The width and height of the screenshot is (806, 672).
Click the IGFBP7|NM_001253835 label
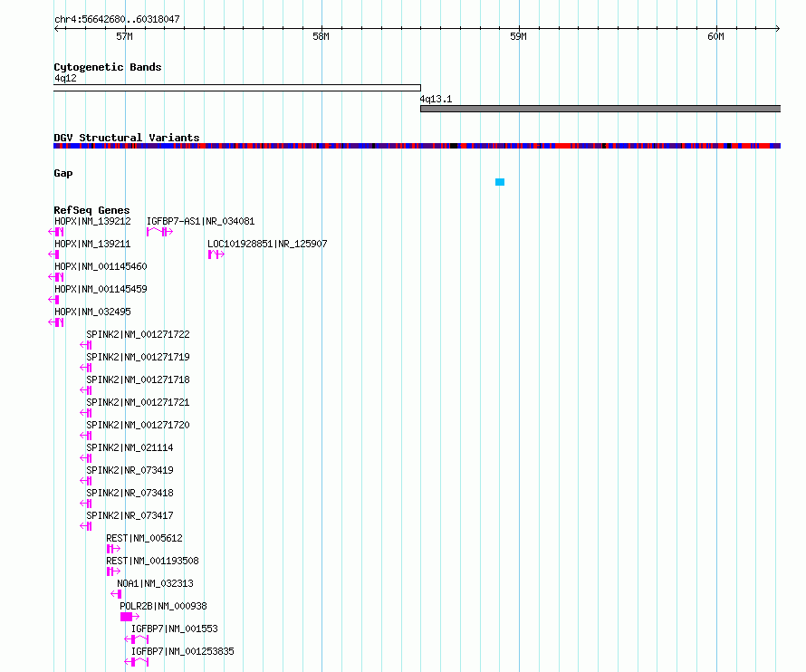click(x=182, y=651)
